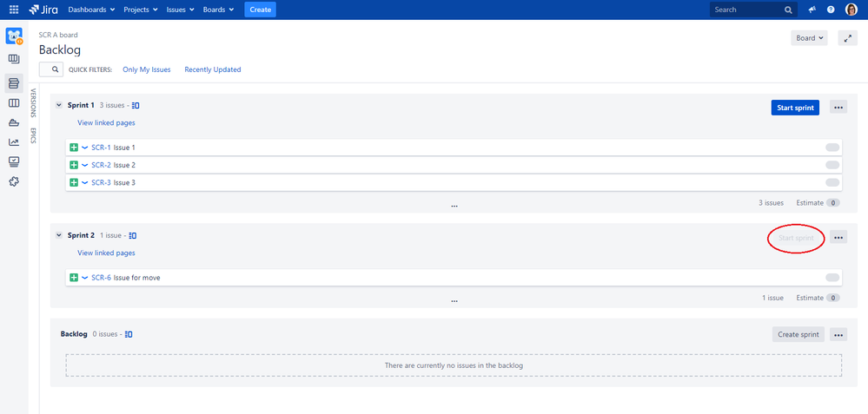Click Backlog issue list icon
Screen dimensions: 868x414
(129, 334)
